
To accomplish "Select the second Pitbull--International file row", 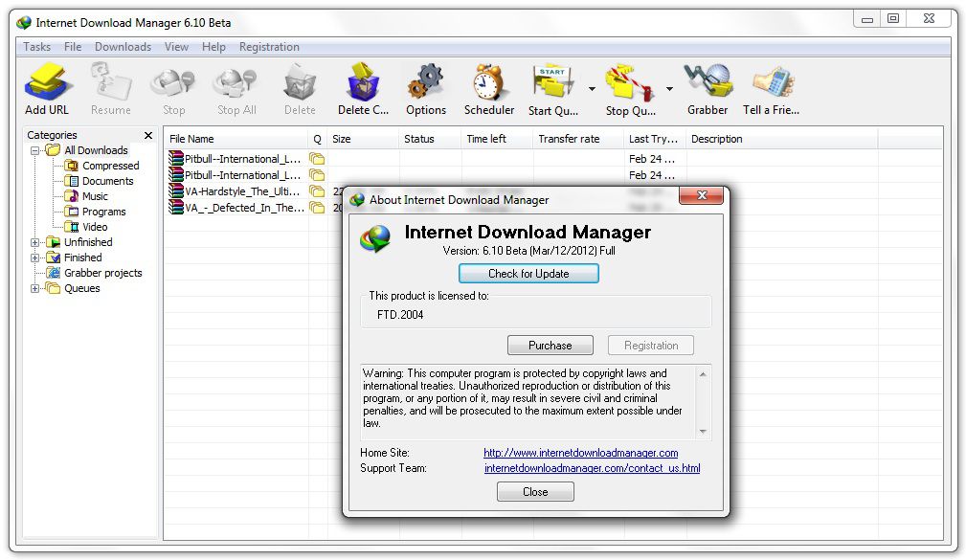I will 552,175.
